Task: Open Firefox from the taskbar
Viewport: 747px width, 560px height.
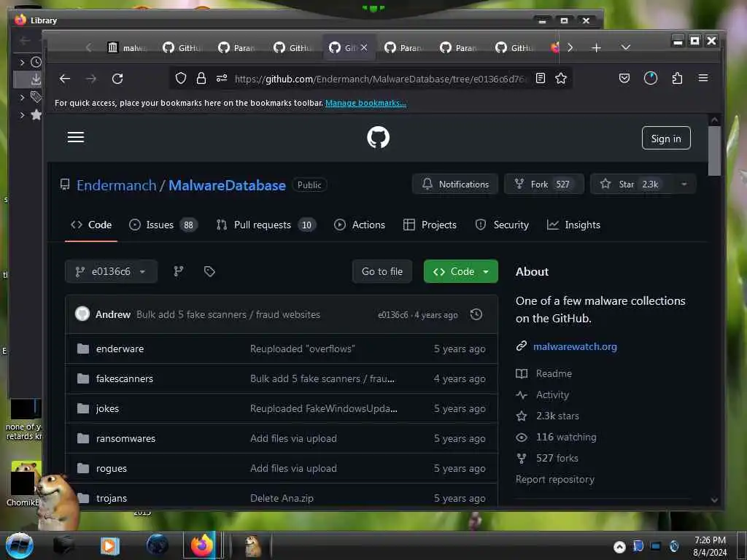Action: pos(202,545)
